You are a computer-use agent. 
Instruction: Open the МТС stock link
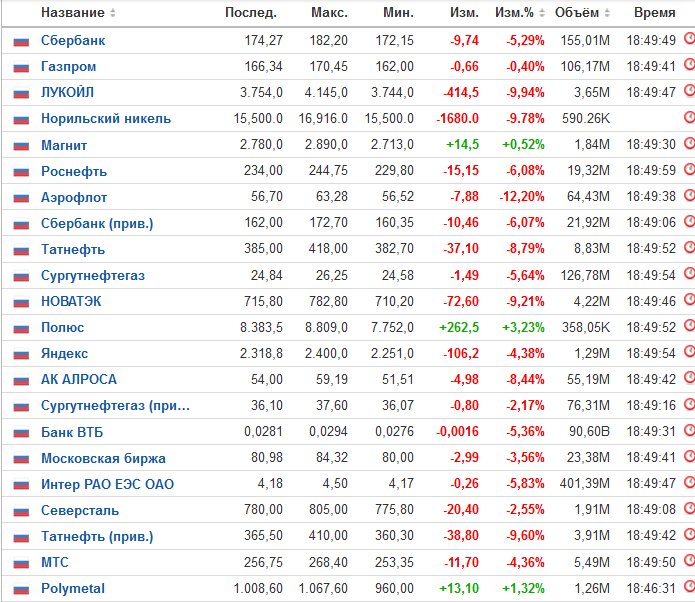coord(55,562)
